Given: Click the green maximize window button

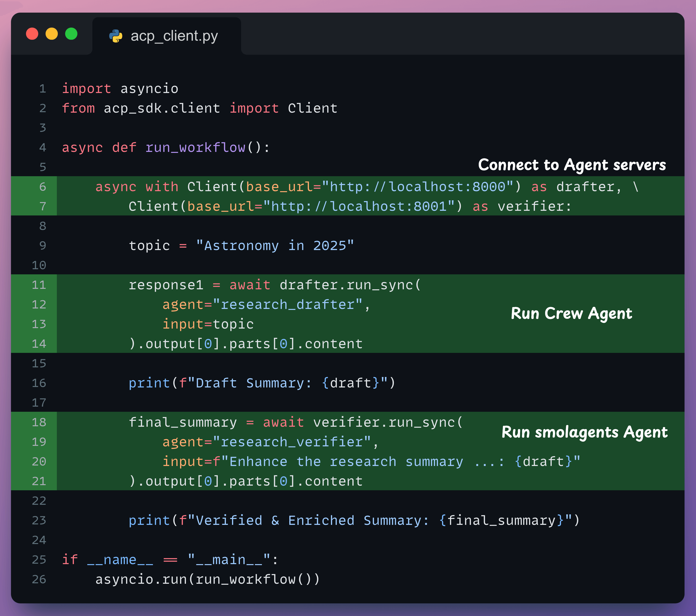Looking at the screenshot, I should [71, 34].
